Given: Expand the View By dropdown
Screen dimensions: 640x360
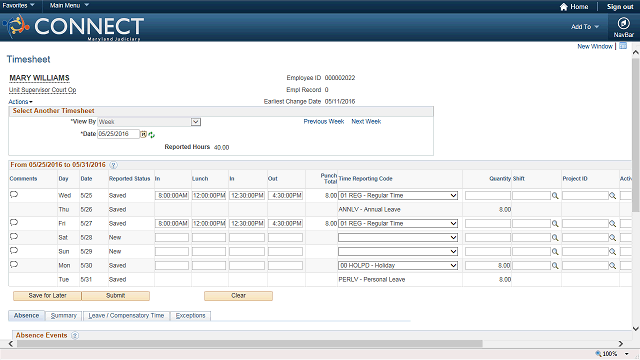Looking at the screenshot, I should click(196, 122).
